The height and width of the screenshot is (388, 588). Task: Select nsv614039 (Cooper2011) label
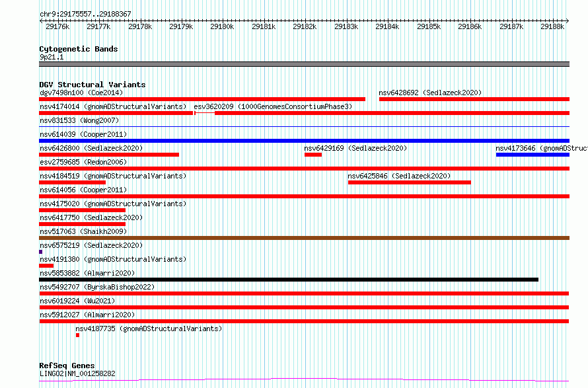(83, 134)
